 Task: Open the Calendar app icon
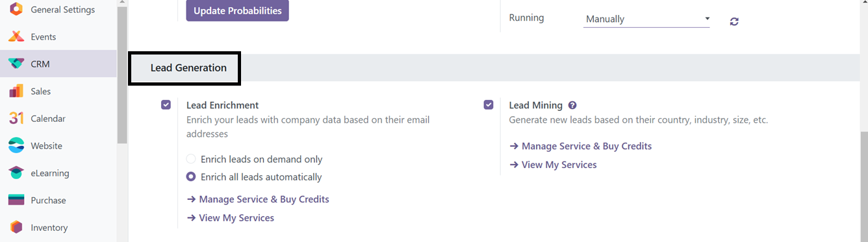pyautogui.click(x=16, y=118)
